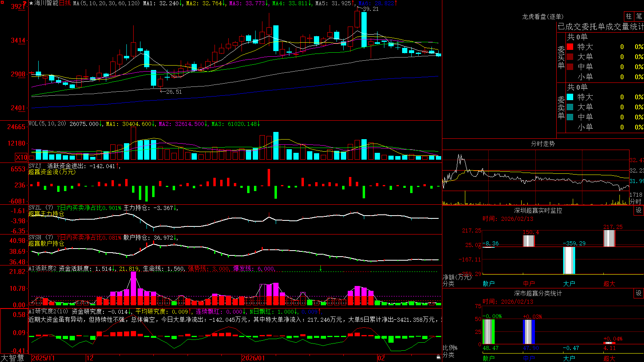Click the 26.51 low price annotation
The image size is (644, 362).
174,92
